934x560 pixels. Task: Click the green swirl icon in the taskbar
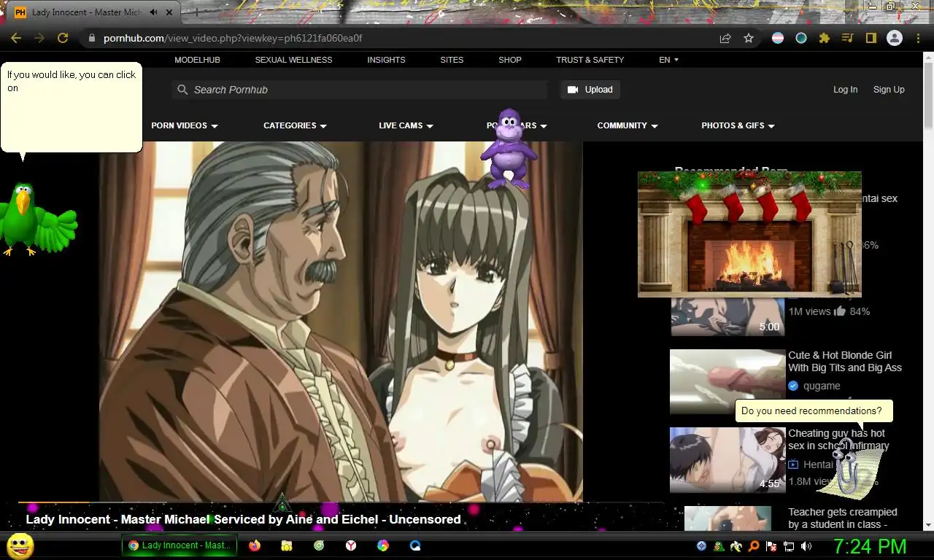(319, 545)
